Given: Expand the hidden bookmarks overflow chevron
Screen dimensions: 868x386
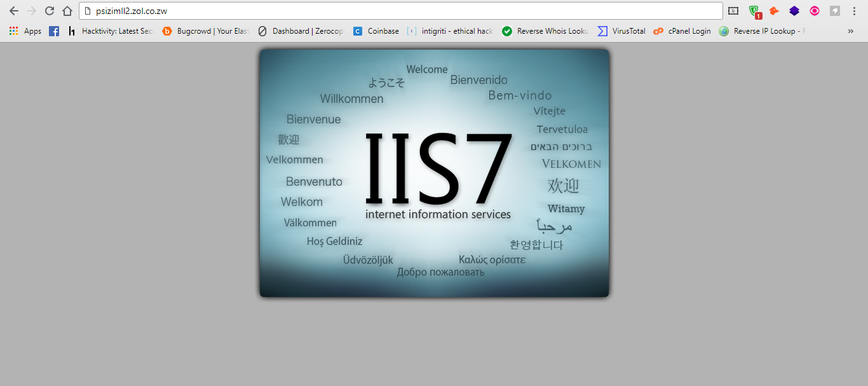Looking at the screenshot, I should click(x=850, y=31).
